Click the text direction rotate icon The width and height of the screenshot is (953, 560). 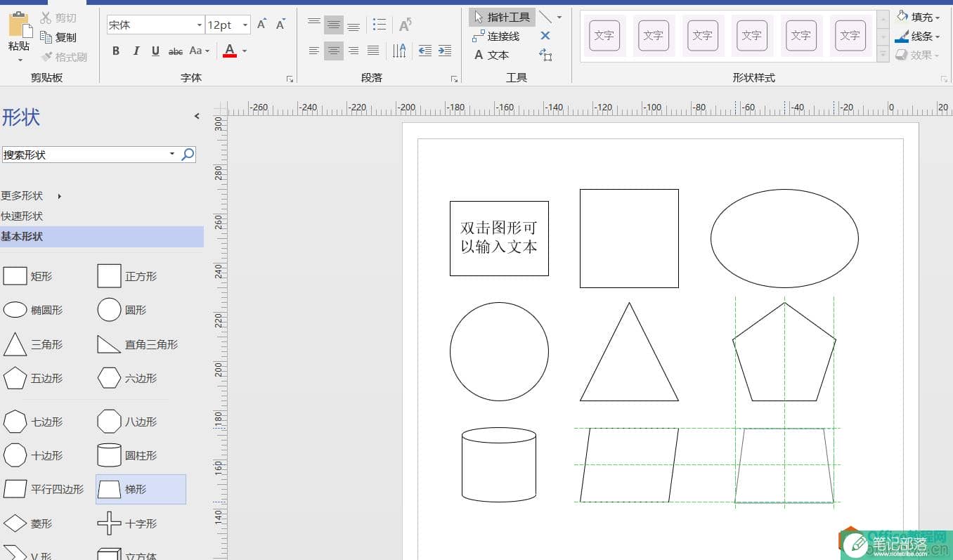click(x=405, y=25)
